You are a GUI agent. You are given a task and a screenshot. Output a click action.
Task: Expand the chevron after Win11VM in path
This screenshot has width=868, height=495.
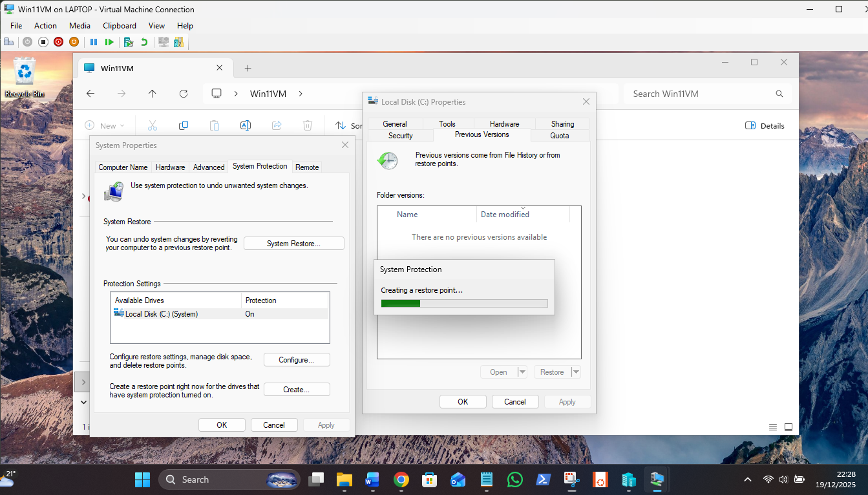[301, 94]
